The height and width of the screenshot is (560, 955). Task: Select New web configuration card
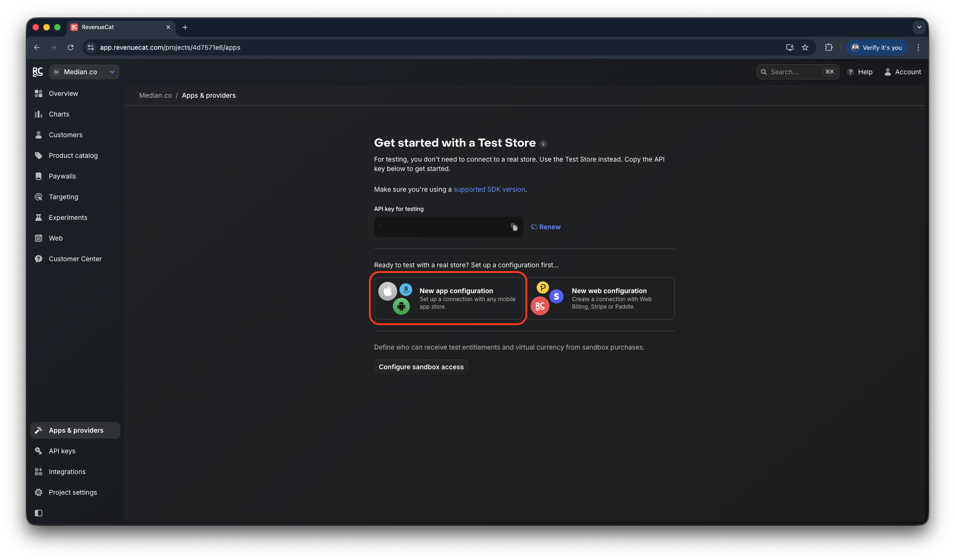coord(601,298)
